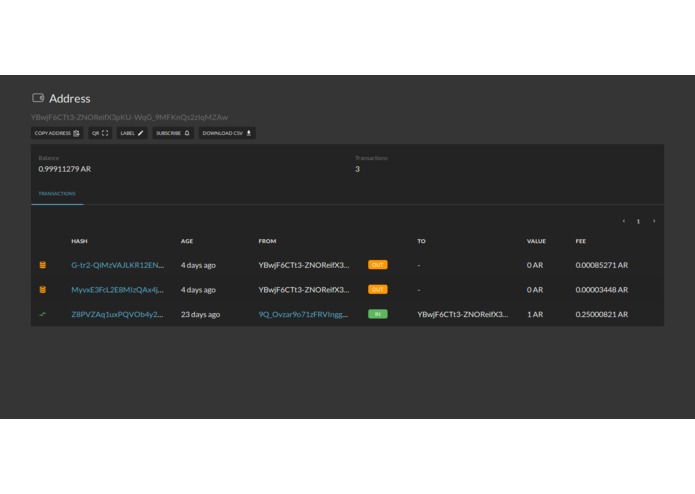Click the 4 days ago age in the G-tr2 row

point(198,265)
